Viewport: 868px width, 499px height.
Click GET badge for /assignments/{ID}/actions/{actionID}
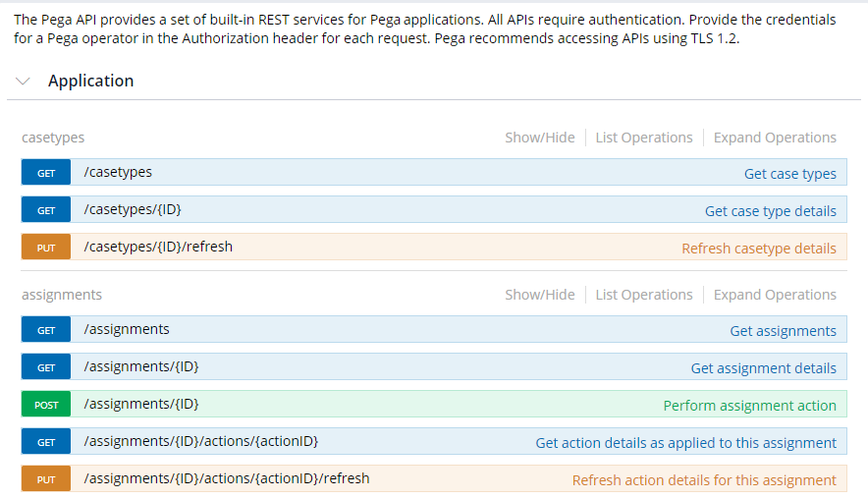(46, 442)
